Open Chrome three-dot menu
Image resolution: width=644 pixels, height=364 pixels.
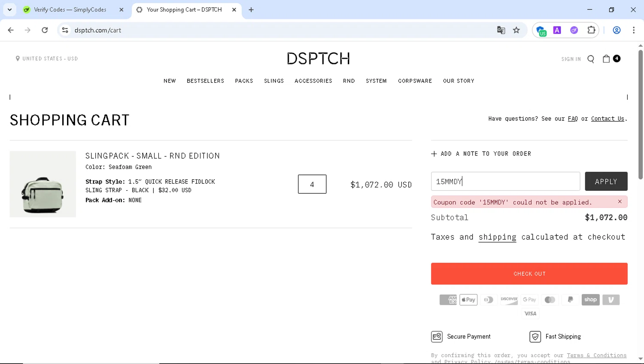(x=634, y=30)
